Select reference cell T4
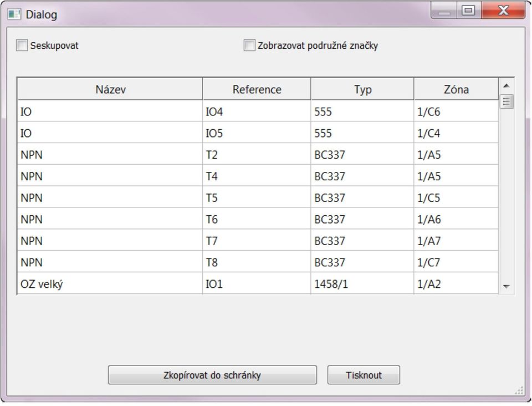Image resolution: width=532 pixels, height=406 pixels. (x=257, y=176)
